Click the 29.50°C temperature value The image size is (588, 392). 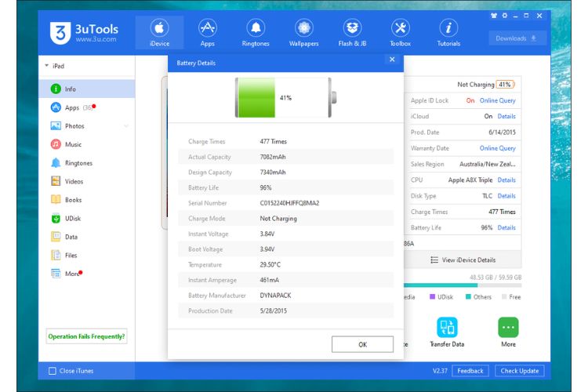(x=270, y=265)
